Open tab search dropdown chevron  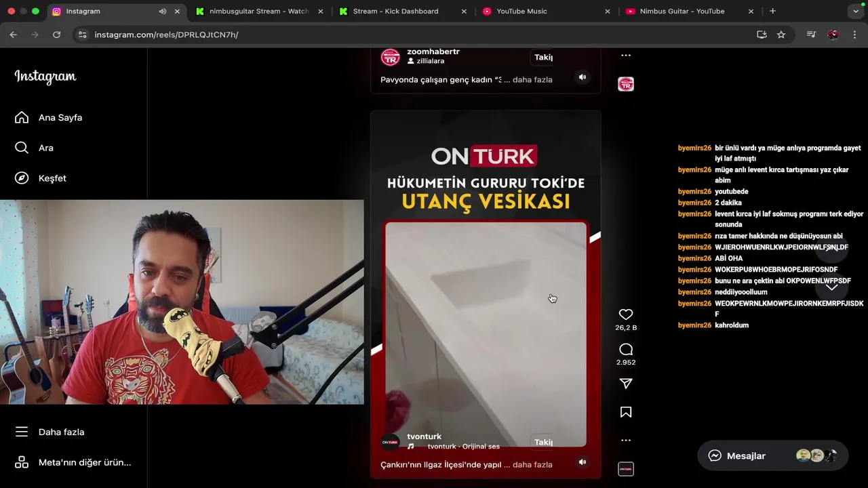[856, 12]
